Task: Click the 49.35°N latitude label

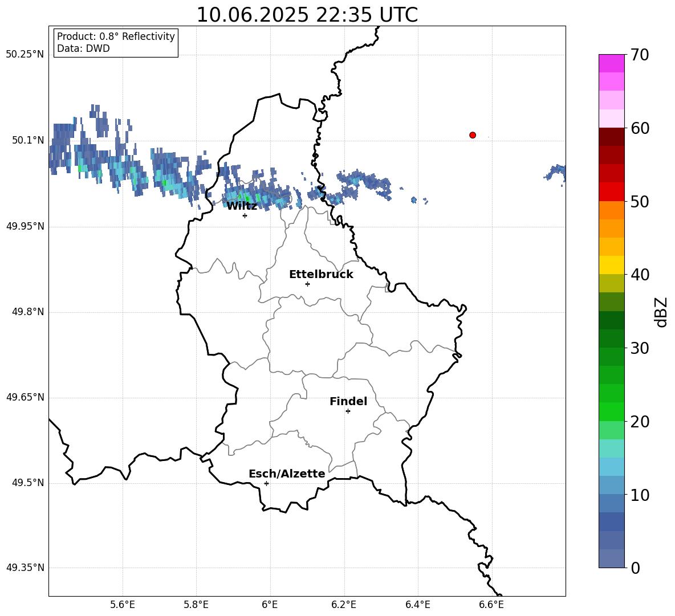Action: pos(25,568)
